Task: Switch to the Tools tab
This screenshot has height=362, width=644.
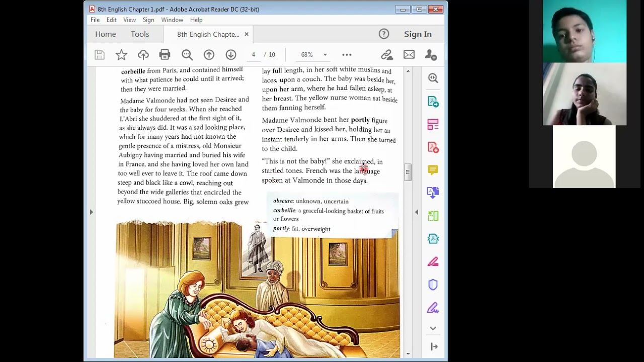Action: [140, 34]
